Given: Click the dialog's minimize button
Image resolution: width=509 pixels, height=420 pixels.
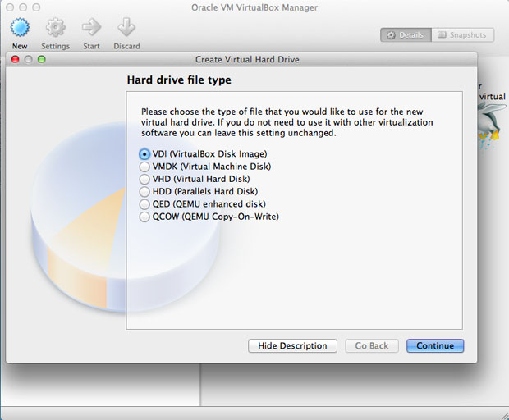Looking at the screenshot, I should click(x=28, y=59).
